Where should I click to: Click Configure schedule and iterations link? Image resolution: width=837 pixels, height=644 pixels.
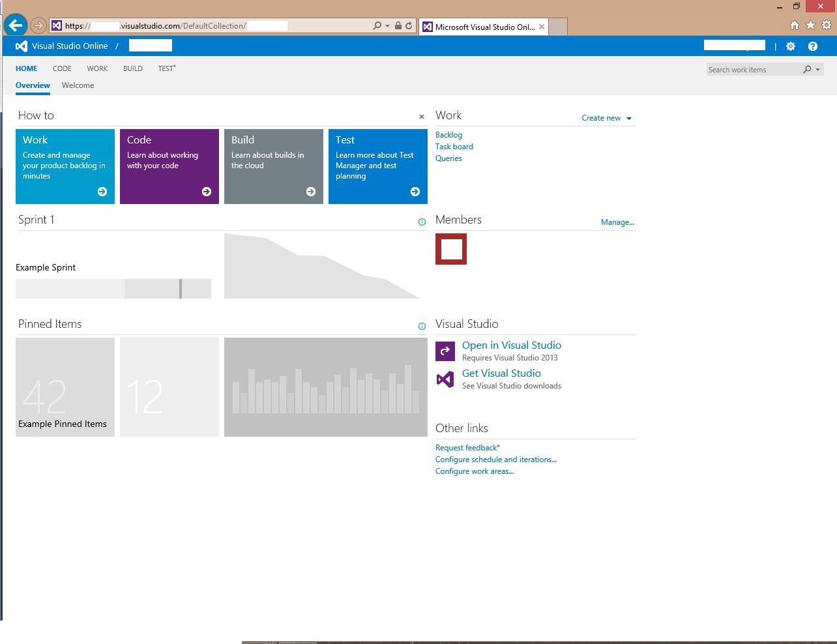pos(496,460)
